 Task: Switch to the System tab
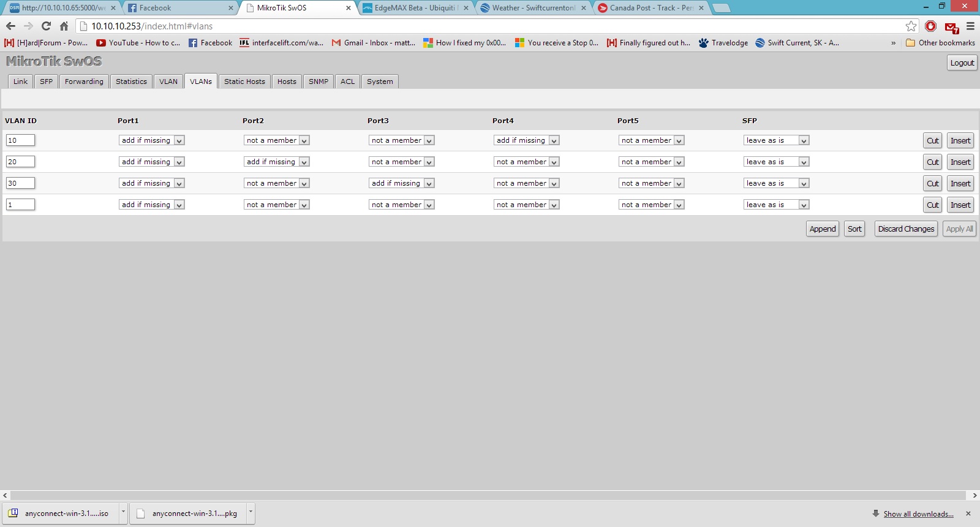[x=380, y=82]
